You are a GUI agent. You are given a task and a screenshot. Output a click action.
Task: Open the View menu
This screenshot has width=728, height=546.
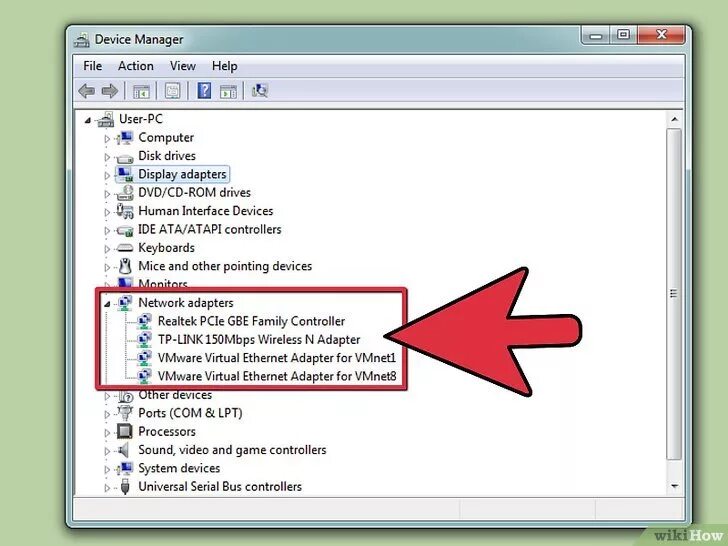182,66
